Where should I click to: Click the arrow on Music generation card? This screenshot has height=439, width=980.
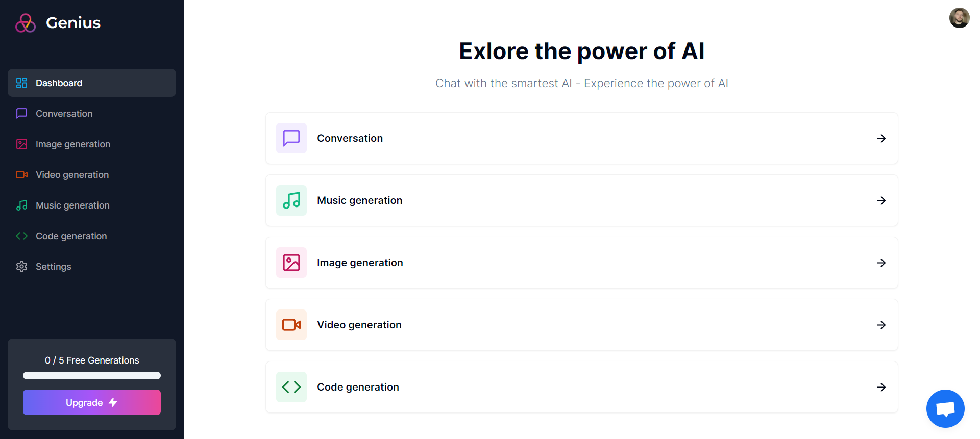[x=881, y=200]
